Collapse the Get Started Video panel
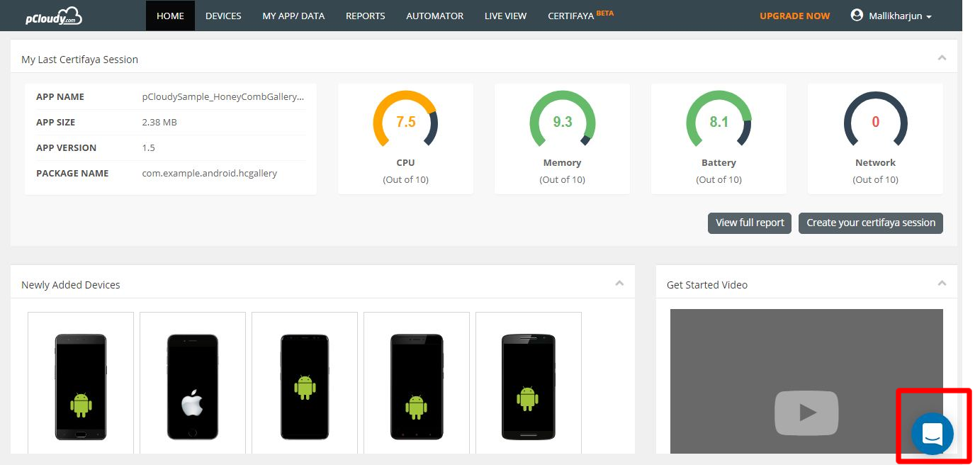 (x=942, y=284)
